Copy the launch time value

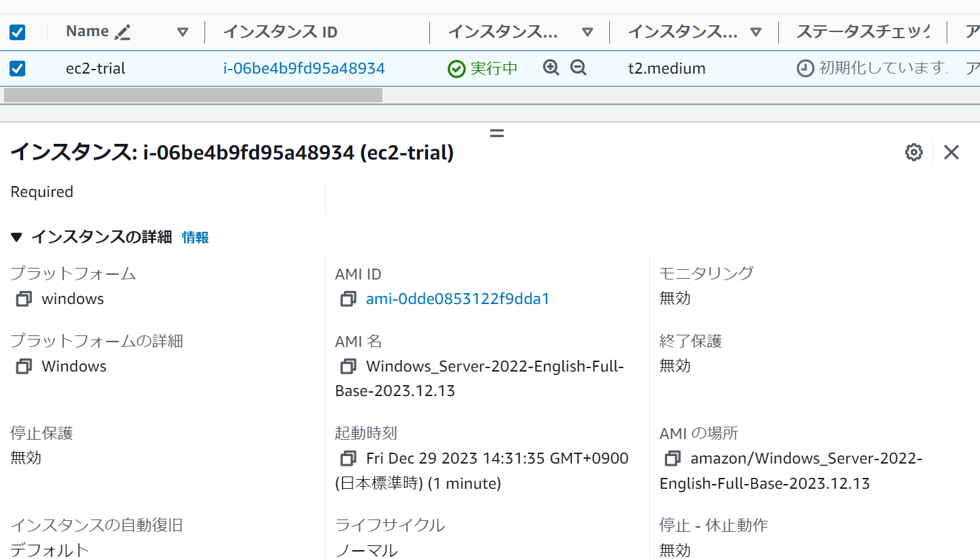(348, 458)
